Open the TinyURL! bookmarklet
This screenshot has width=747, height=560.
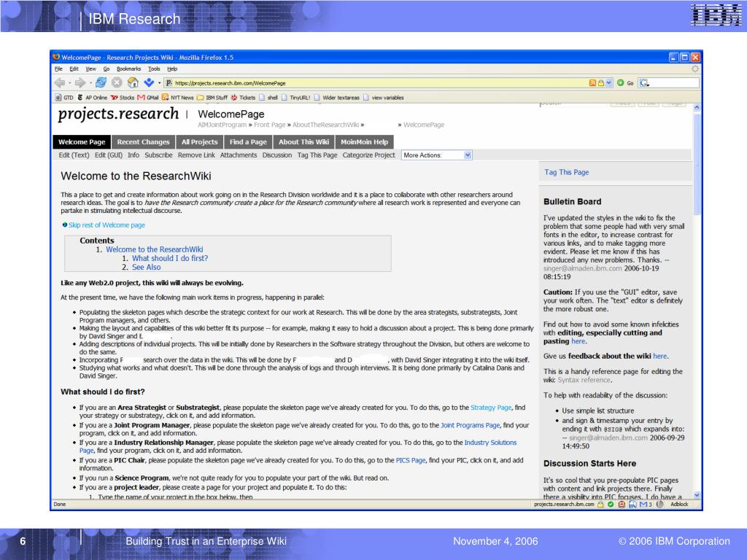(296, 98)
